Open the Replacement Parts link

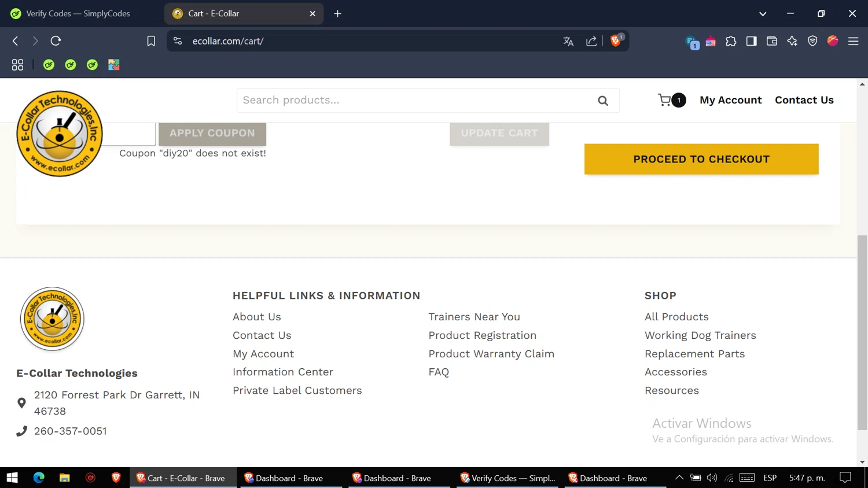coord(694,354)
